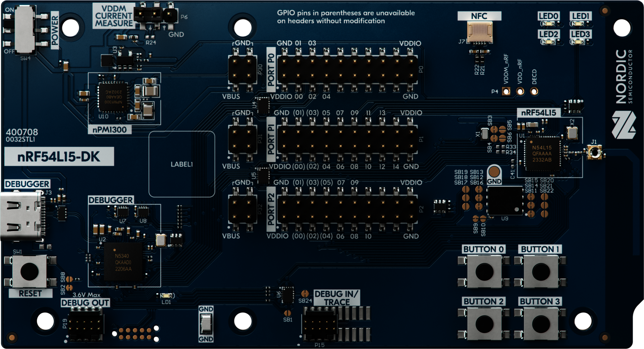Click the BUTTON 0 push button
The image size is (644, 349).
(x=484, y=272)
